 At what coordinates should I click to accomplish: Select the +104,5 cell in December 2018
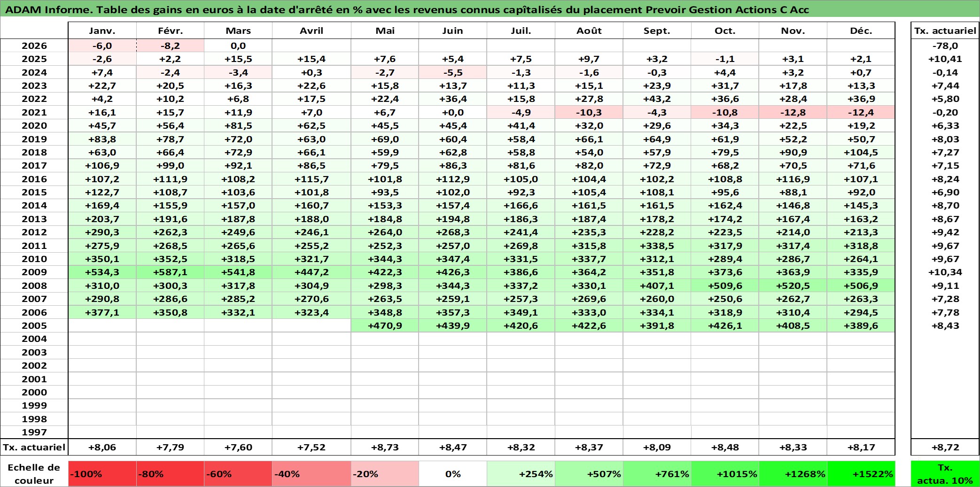coord(861,152)
